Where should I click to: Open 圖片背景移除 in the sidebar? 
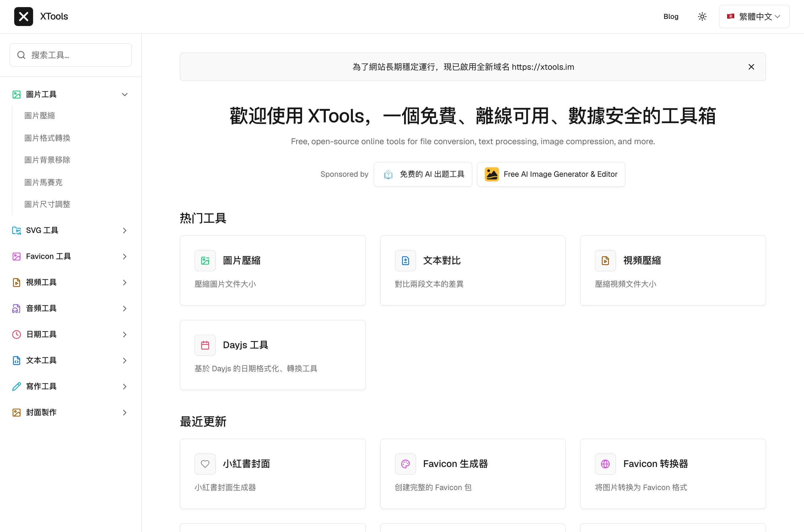(48, 160)
